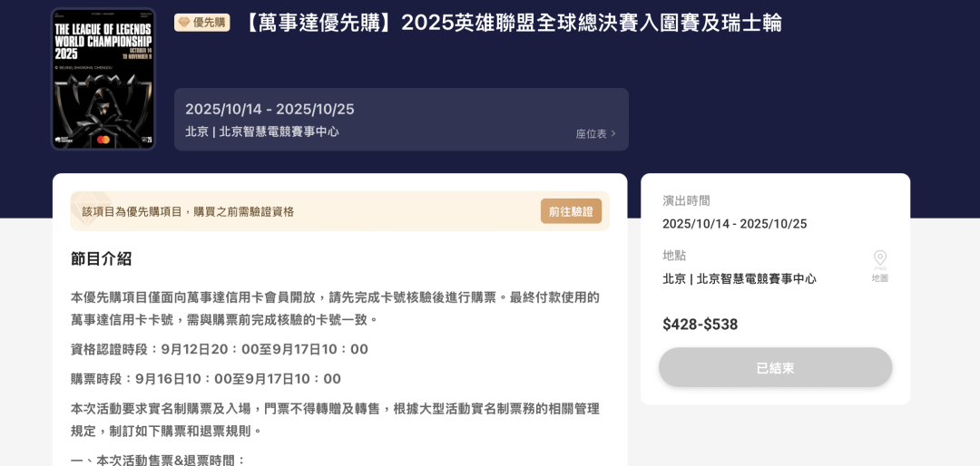
Task: Select the 萬事達優先購 event title
Action: click(x=509, y=23)
